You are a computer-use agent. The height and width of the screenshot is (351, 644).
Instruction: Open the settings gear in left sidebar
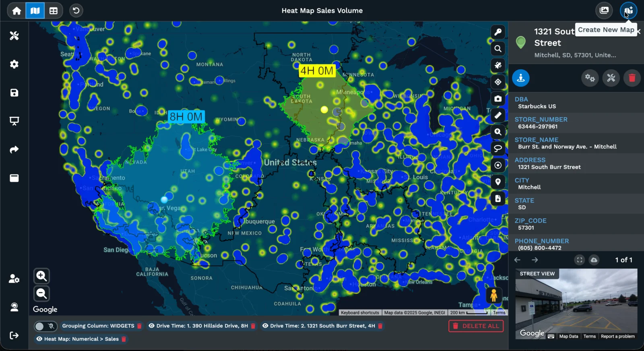(14, 64)
